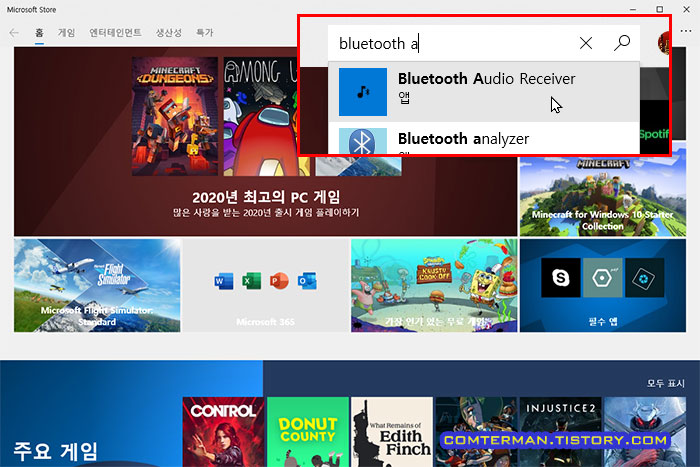The height and width of the screenshot is (467, 700).
Task: Click the camera-diamond icon in the essential apps tile
Action: click(644, 278)
